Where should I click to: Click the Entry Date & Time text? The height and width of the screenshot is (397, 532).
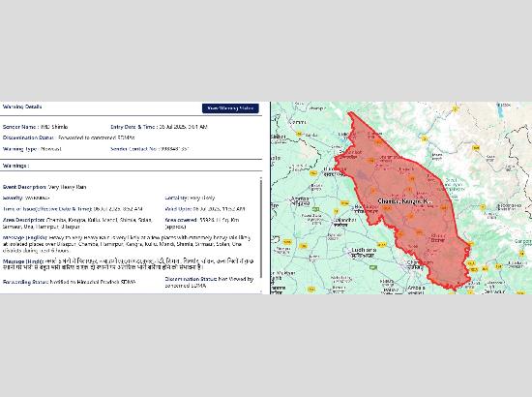coord(159,127)
